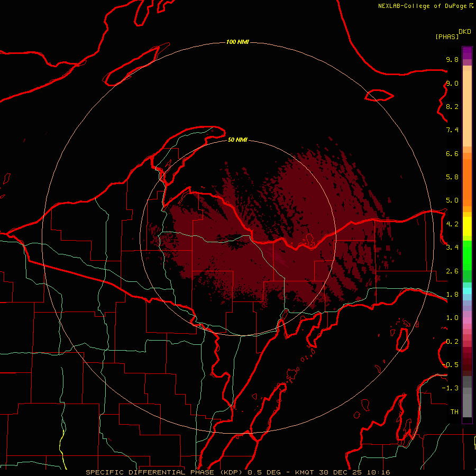Click the orange segment of the color bar

[x=467, y=183]
